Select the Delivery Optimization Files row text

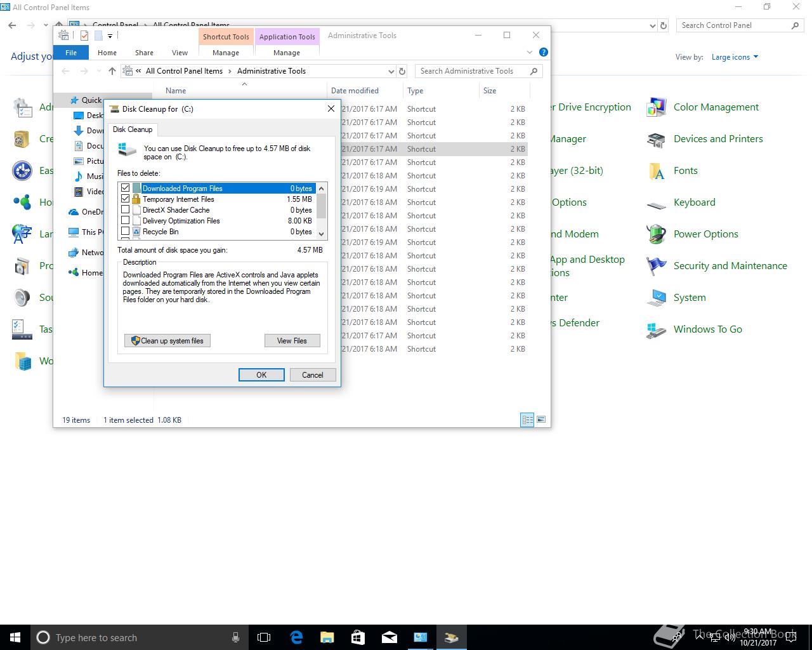tap(181, 221)
